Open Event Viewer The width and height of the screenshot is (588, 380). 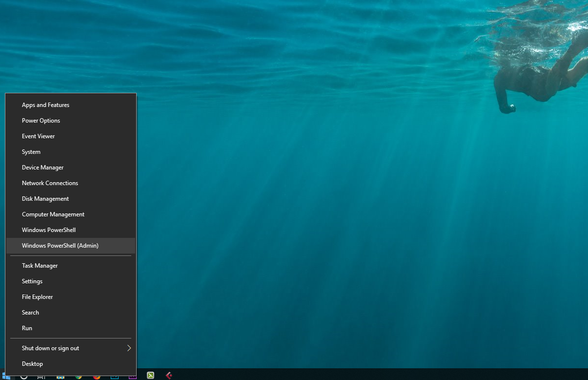tap(38, 136)
